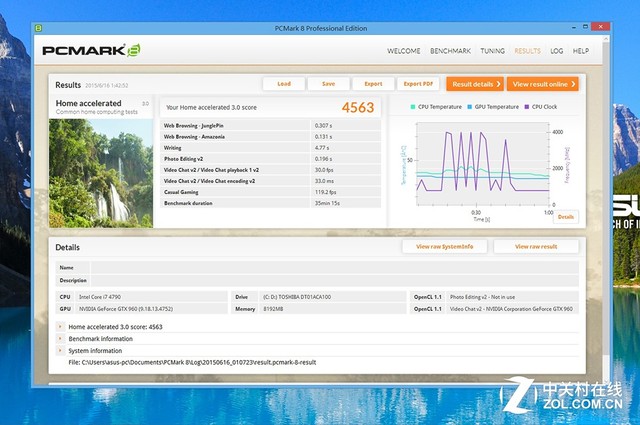
Task: Click the Benchmark duration row
Action: [271, 203]
